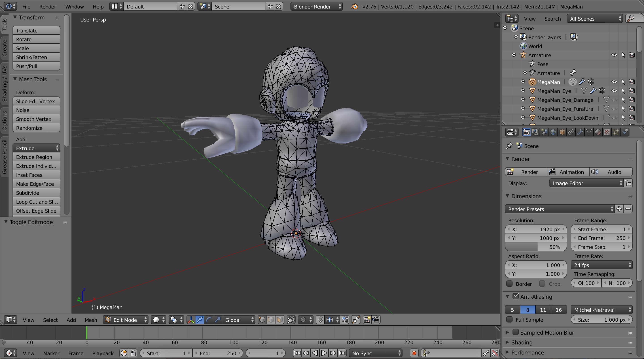Click the Subdivide button
The height and width of the screenshot is (359, 644).
click(36, 193)
